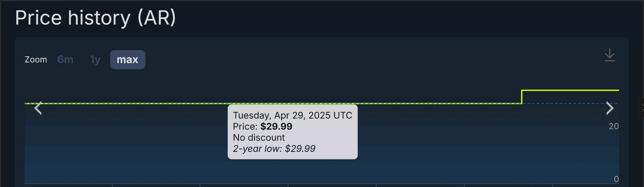Pan the chart right with the arrow
Image resolution: width=644 pixels, height=187 pixels.
609,109
